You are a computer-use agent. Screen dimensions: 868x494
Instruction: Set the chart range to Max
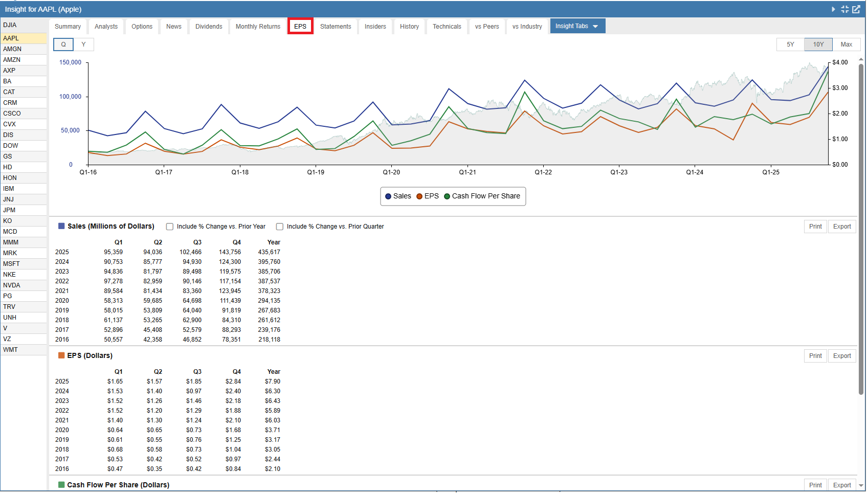click(x=847, y=44)
